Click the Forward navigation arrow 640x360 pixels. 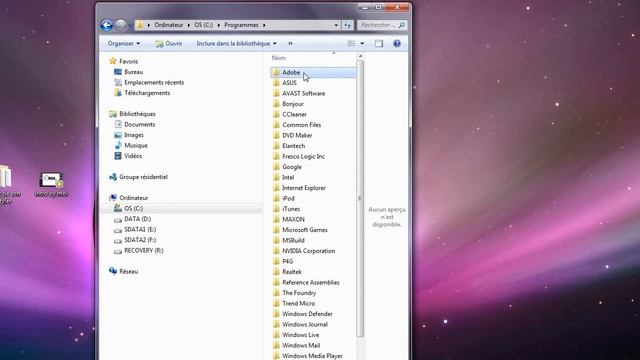click(x=120, y=25)
